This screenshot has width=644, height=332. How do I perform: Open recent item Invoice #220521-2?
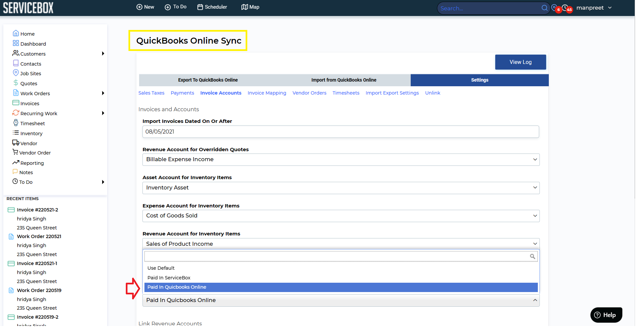pyautogui.click(x=37, y=210)
